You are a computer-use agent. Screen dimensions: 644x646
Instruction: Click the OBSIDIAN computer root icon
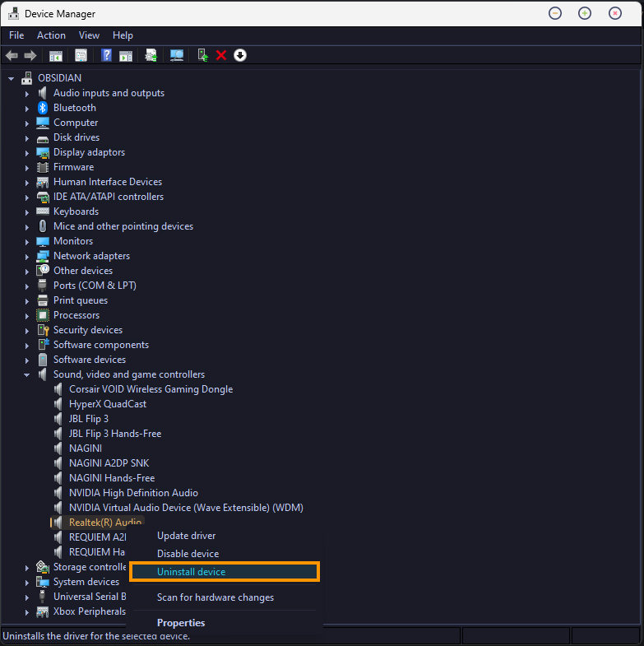coord(27,78)
